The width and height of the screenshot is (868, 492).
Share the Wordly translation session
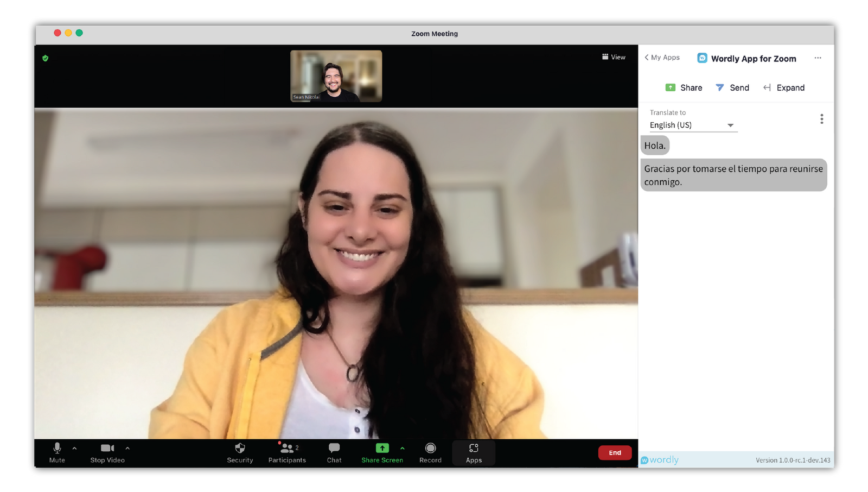coord(683,87)
